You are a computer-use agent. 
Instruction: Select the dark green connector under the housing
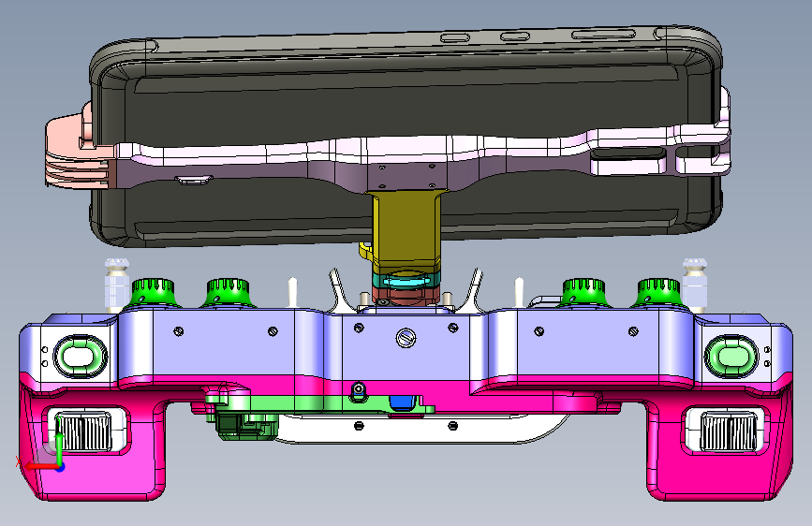pyautogui.click(x=246, y=426)
